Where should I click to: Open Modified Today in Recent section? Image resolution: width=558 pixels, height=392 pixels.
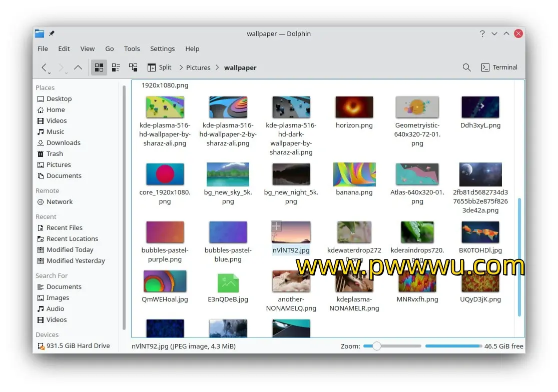click(x=70, y=249)
